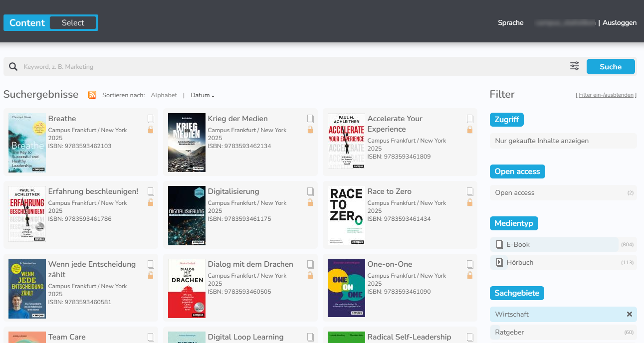Sort results by Alphabet
The image size is (644, 343).
[164, 95]
